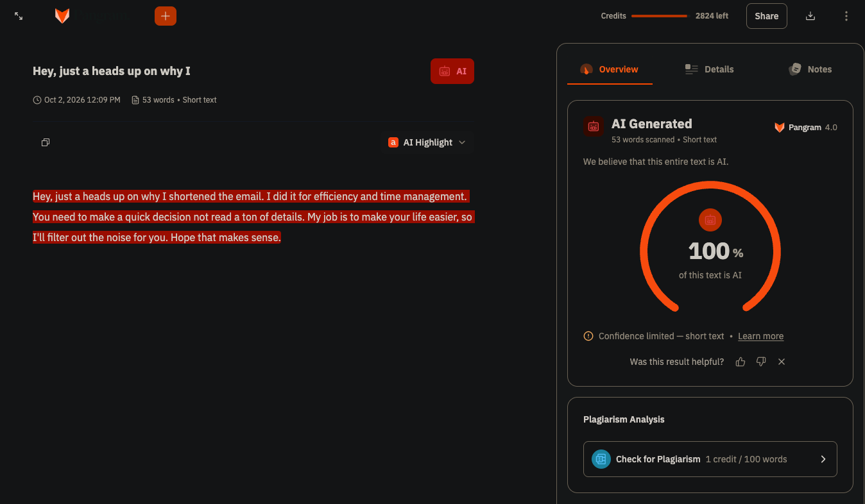This screenshot has width=865, height=504.
Task: Switch to the Notes tab
Action: [x=810, y=69]
